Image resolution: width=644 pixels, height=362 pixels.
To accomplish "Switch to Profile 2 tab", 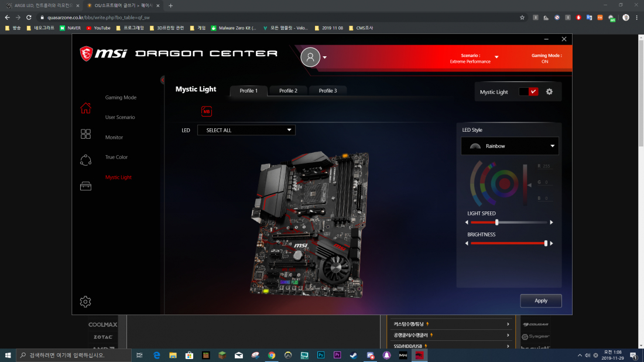I will 288,91.
